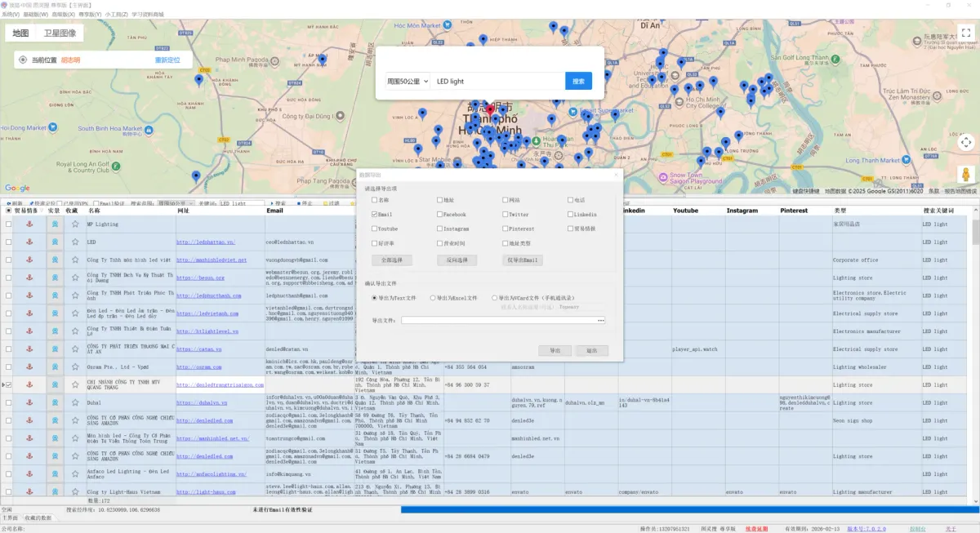
Task: Click the street-view icon in LED row
Action: coord(55,242)
